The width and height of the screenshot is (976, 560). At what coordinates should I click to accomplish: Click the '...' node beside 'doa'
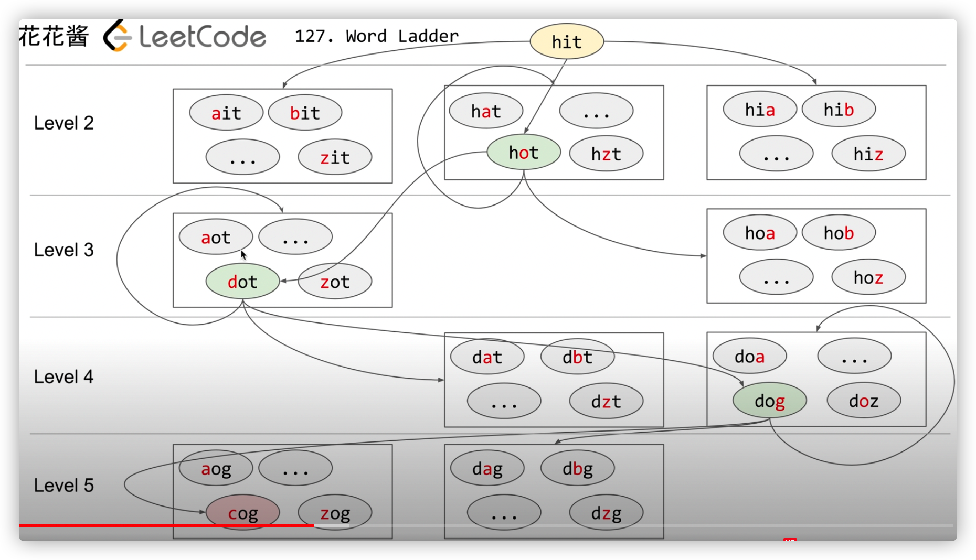[x=854, y=357]
